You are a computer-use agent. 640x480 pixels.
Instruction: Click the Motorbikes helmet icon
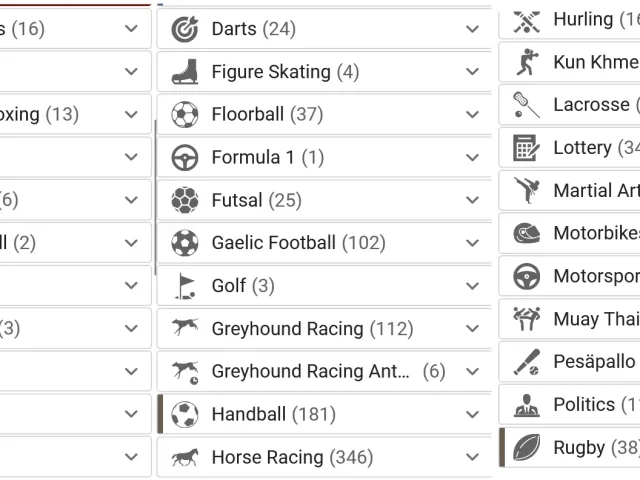click(526, 233)
